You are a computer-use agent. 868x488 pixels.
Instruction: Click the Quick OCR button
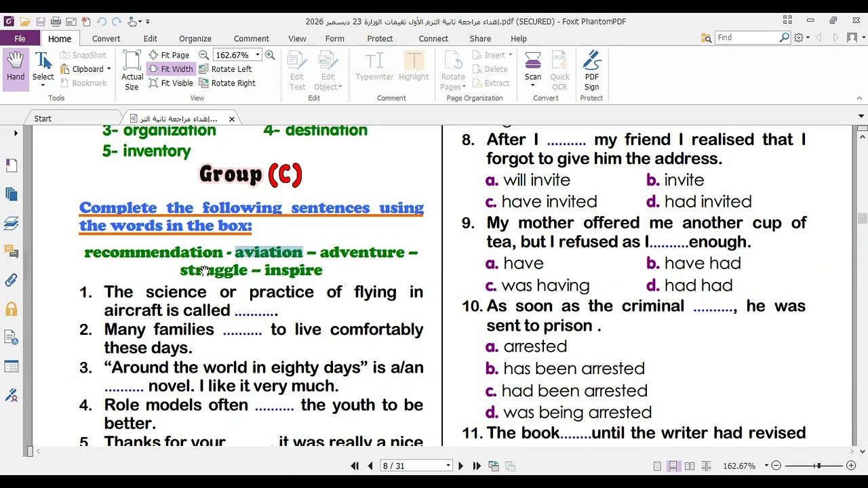point(559,70)
